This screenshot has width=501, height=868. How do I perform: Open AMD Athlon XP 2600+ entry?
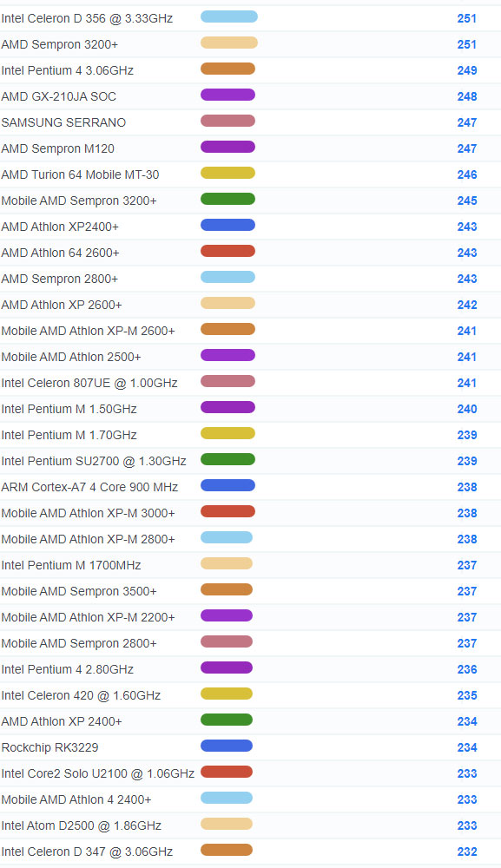tap(62, 305)
